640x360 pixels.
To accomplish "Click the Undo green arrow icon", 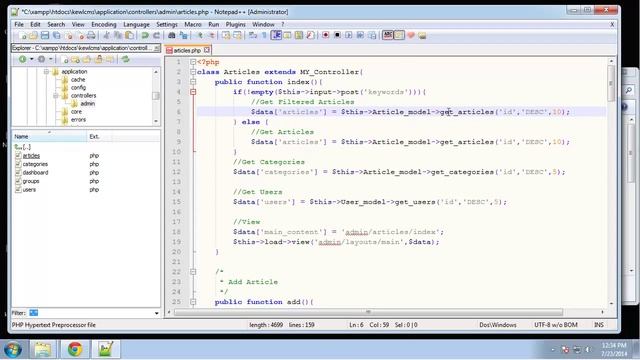I will [145, 36].
